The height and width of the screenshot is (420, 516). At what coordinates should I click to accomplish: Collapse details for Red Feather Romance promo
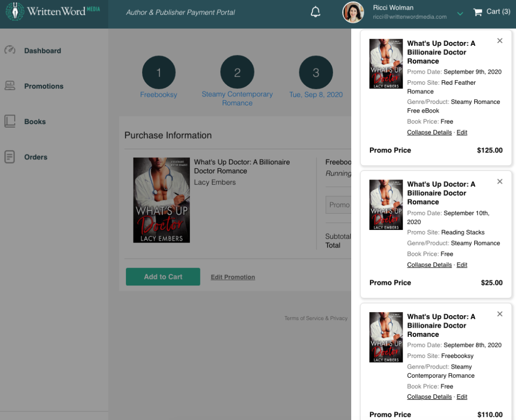[429, 133]
